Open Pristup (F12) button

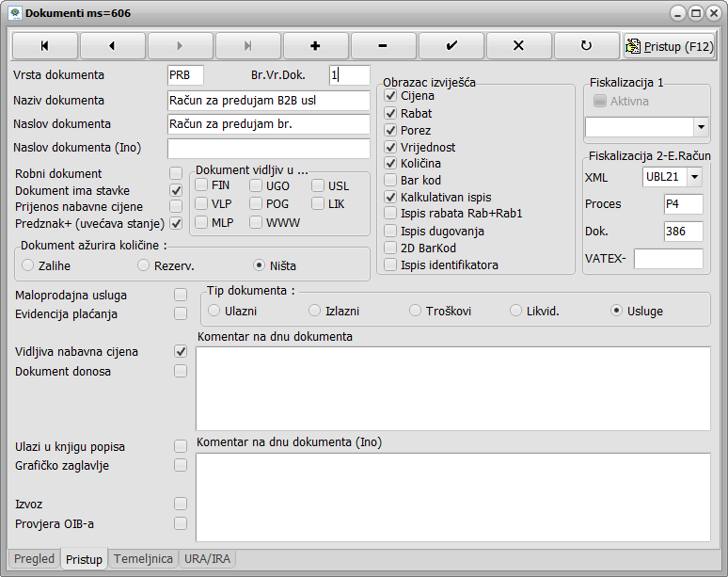click(670, 45)
